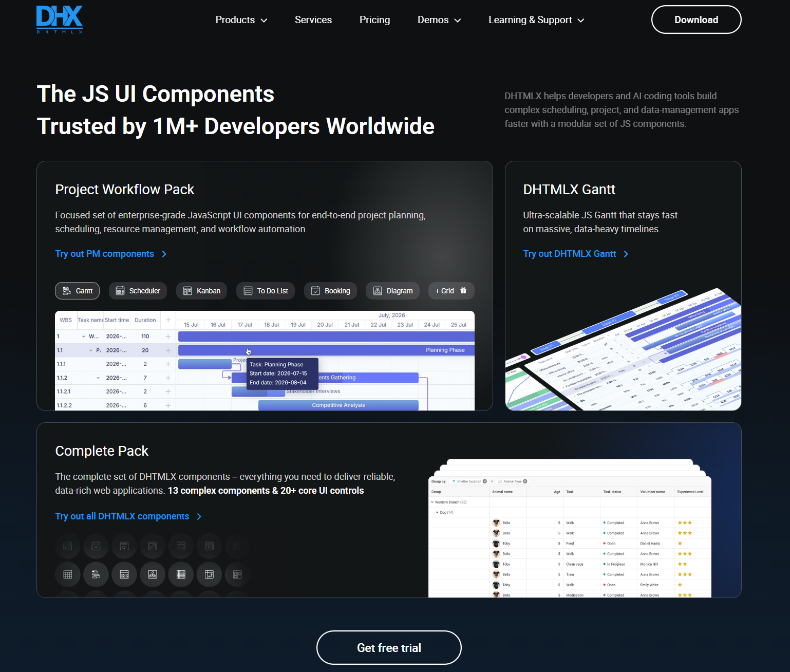Select the faded to-do list component icon
This screenshot has height=672, width=790.
[68, 546]
